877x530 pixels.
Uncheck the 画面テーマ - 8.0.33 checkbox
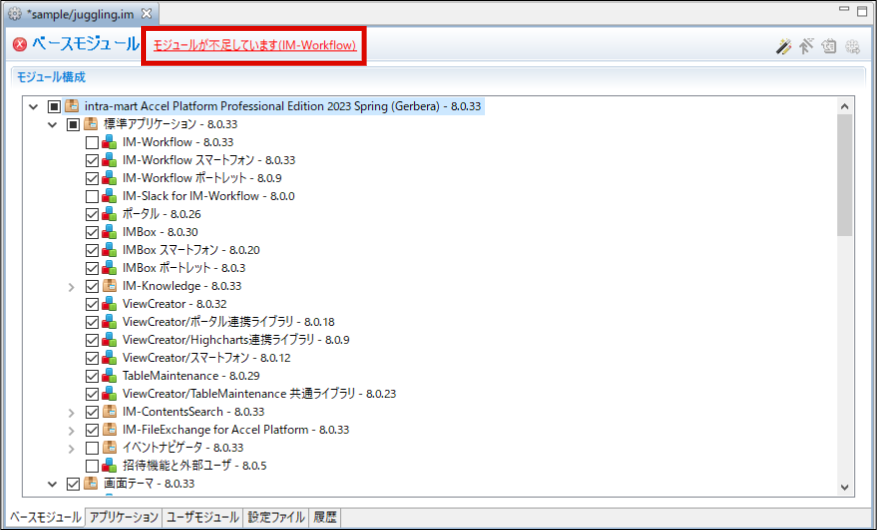coord(73,484)
